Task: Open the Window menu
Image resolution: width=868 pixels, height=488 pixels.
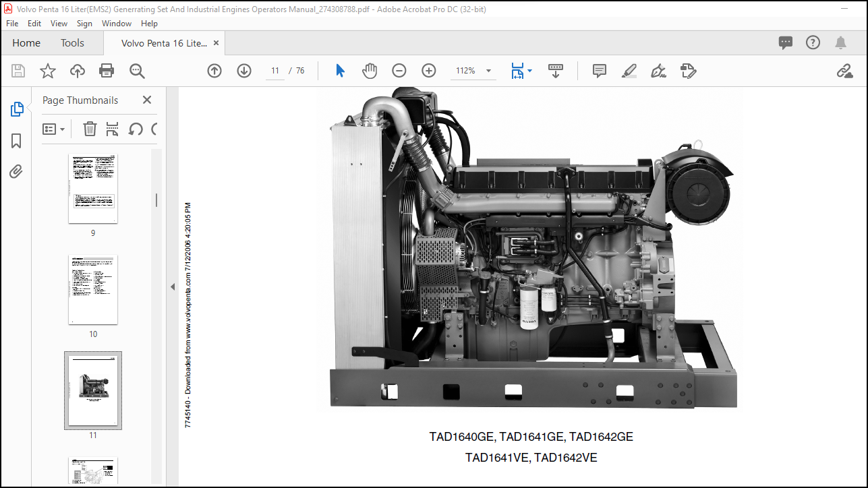Action: (117, 23)
